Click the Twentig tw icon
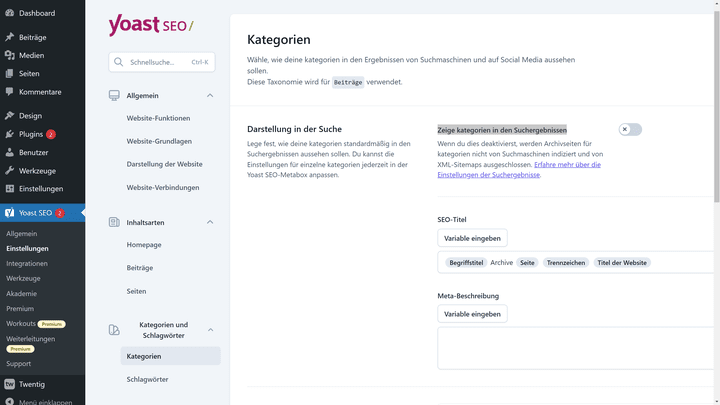The height and width of the screenshot is (405, 720). (10, 384)
